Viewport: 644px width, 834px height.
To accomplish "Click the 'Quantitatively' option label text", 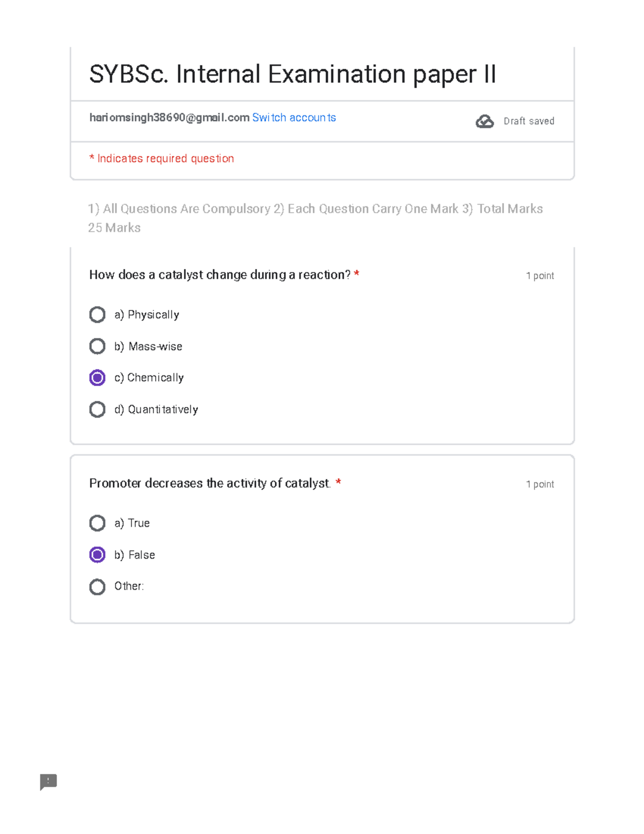I will (x=163, y=410).
